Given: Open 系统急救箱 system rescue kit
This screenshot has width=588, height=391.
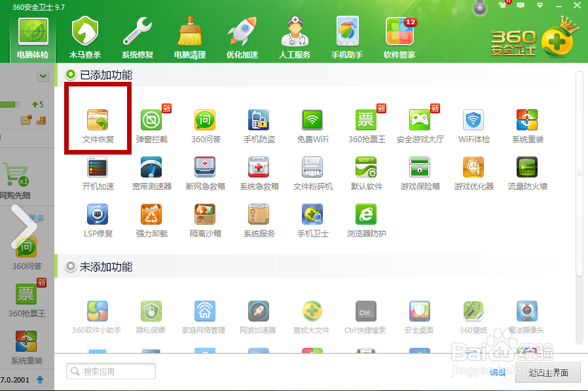Looking at the screenshot, I should pyautogui.click(x=259, y=174).
